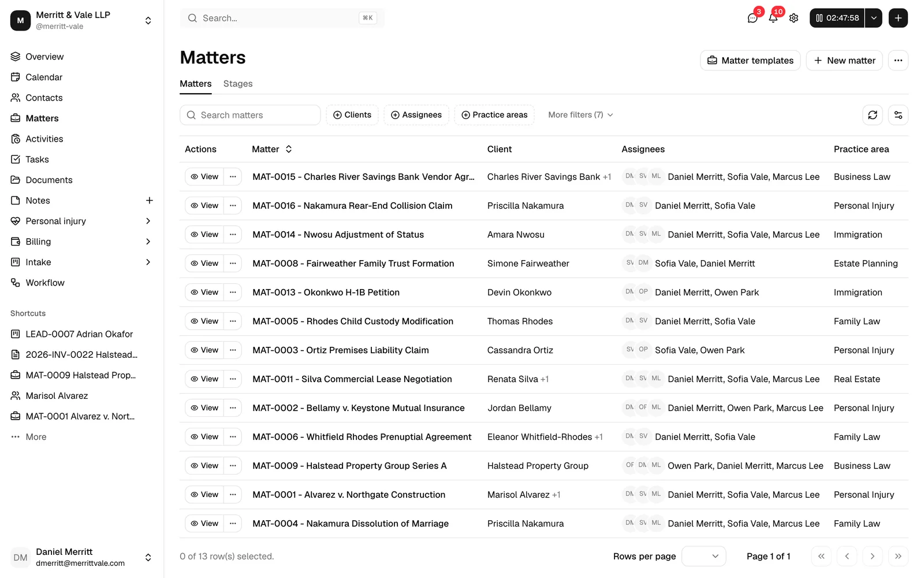Open row actions menu for MAT-0005
924x578 pixels.
click(233, 321)
